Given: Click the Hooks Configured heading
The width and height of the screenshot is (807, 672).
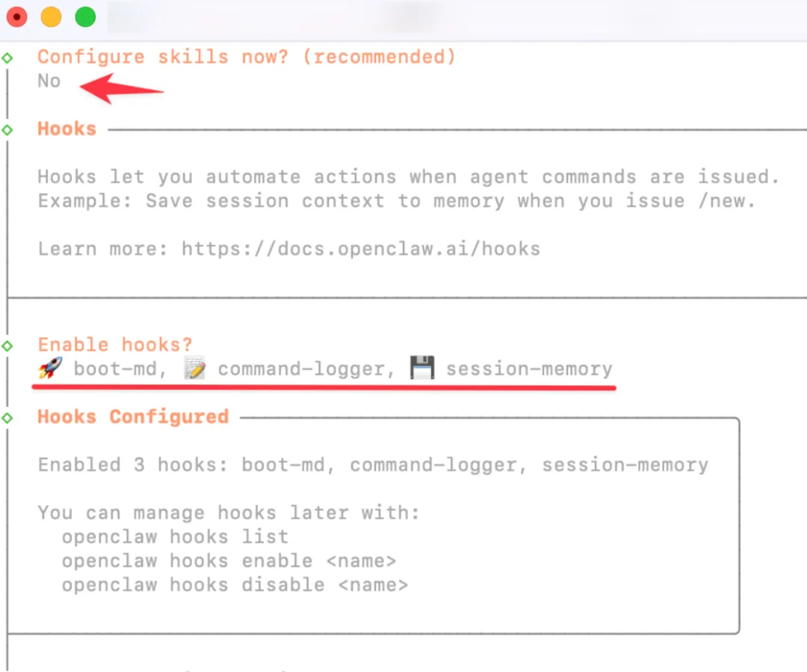Looking at the screenshot, I should click(x=133, y=417).
